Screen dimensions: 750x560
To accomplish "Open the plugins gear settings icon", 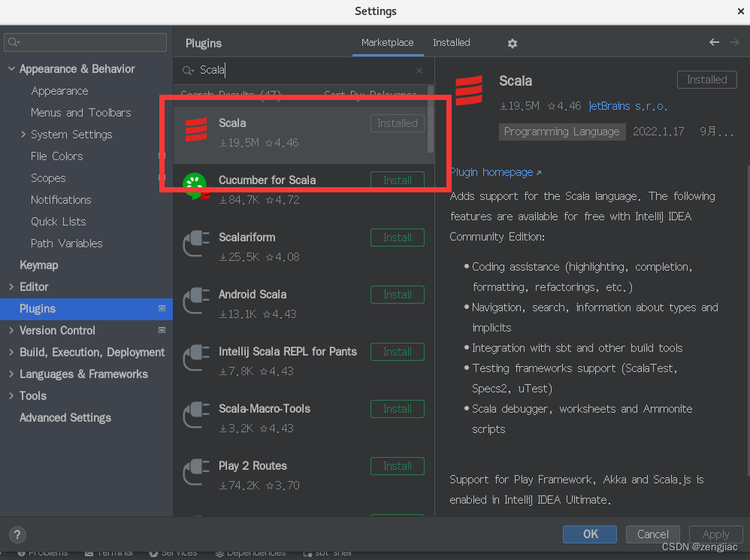I will [513, 44].
